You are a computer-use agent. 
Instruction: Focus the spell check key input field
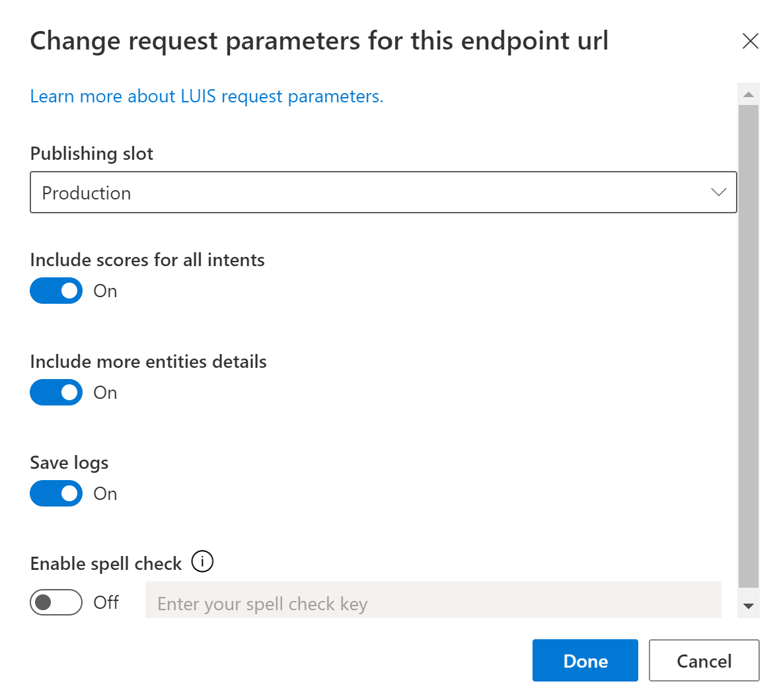point(433,600)
